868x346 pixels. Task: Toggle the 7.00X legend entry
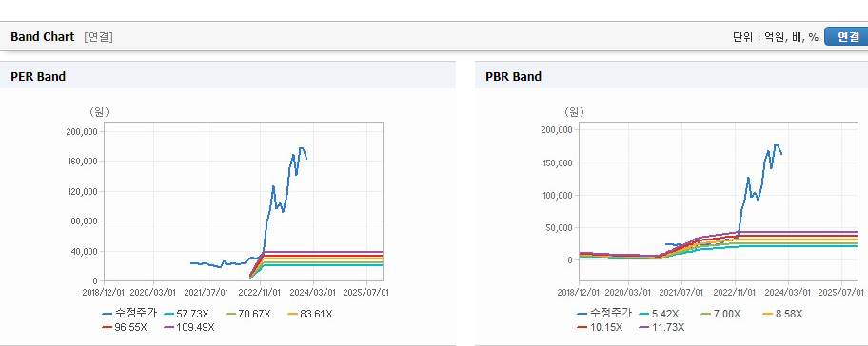click(720, 314)
